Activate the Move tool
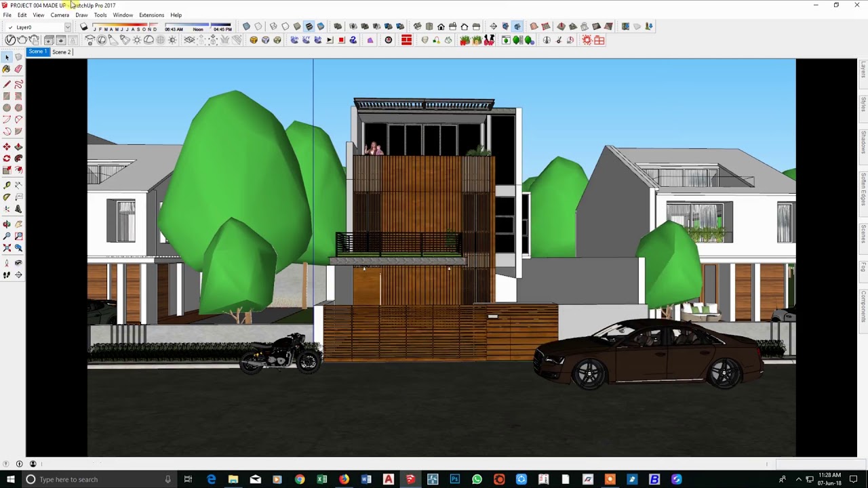The height and width of the screenshot is (488, 868). (x=7, y=146)
